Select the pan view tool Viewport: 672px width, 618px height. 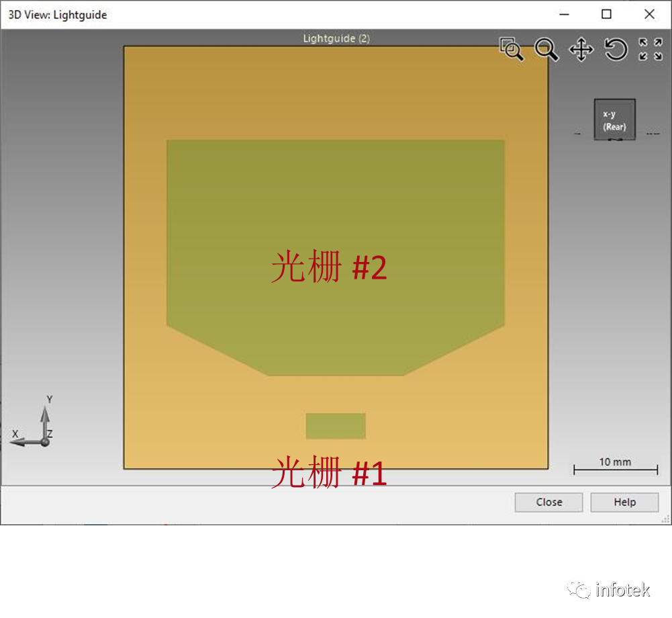click(581, 50)
